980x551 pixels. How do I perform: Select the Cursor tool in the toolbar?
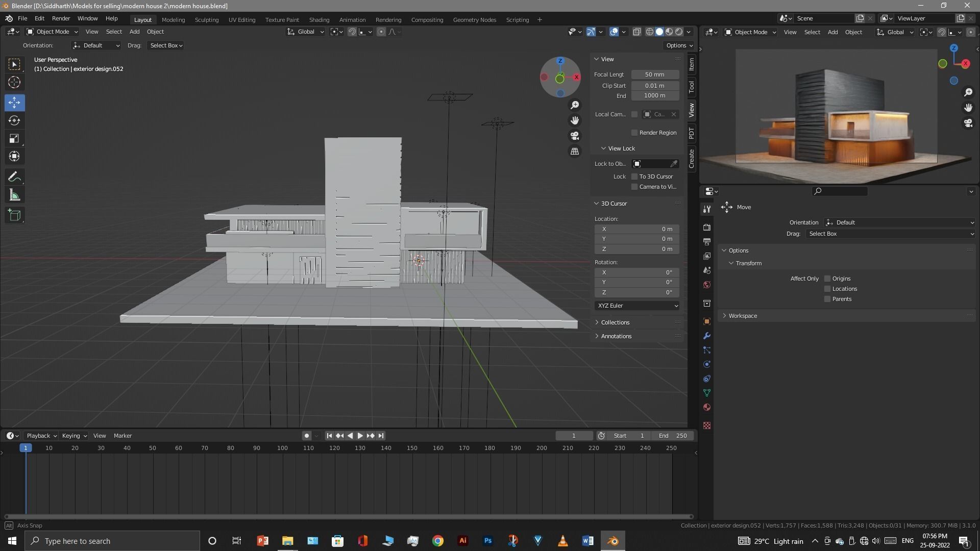point(14,82)
